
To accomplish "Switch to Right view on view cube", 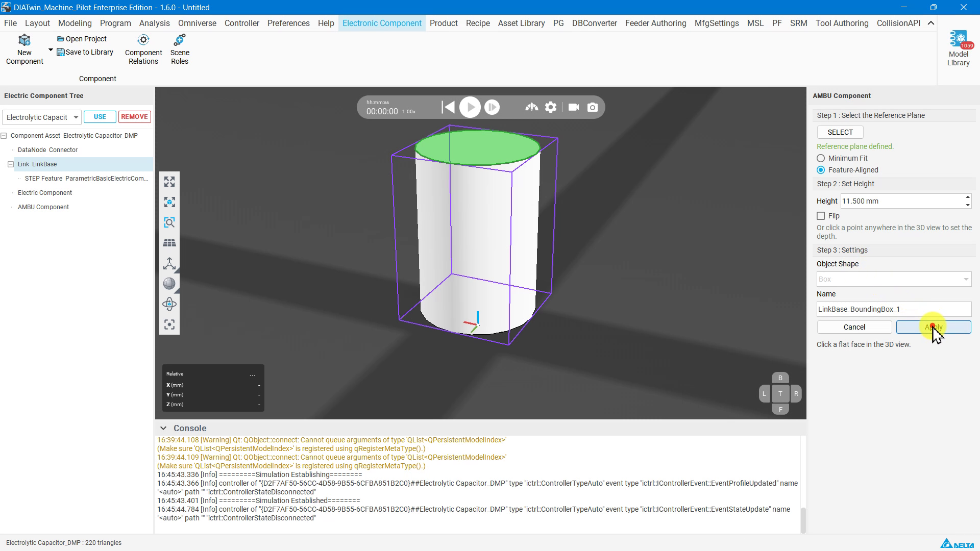I will tap(796, 394).
